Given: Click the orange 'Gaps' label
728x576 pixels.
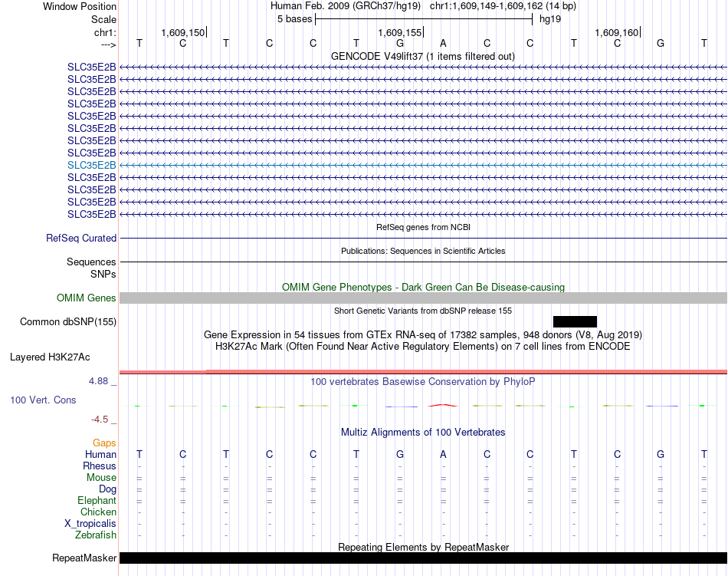Looking at the screenshot, I should [104, 443].
